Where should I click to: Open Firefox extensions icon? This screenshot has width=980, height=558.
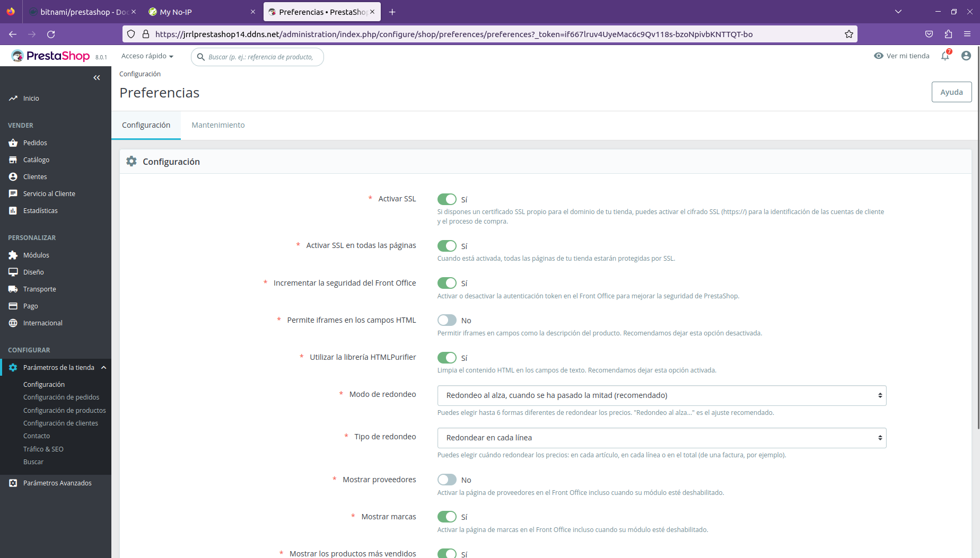point(948,34)
